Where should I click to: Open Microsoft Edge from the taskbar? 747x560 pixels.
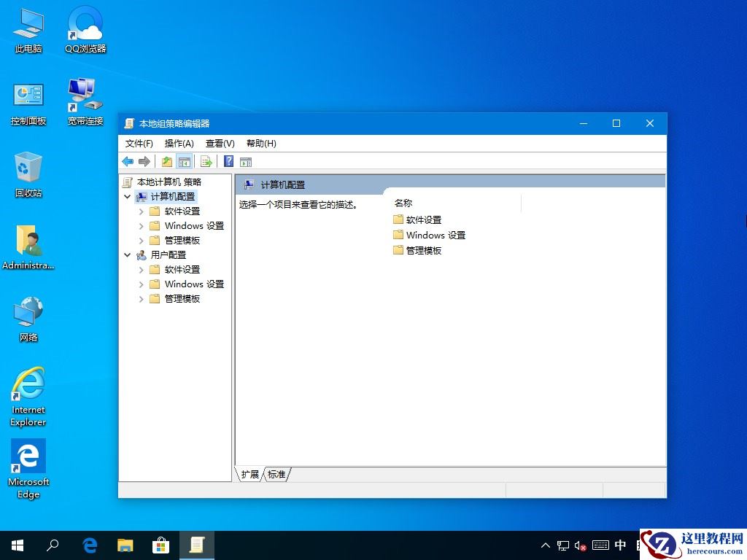90,545
